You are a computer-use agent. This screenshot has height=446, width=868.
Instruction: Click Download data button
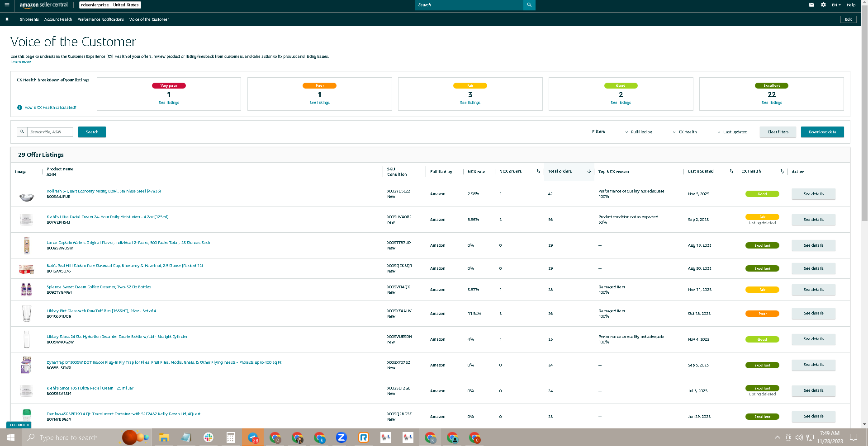coord(822,132)
